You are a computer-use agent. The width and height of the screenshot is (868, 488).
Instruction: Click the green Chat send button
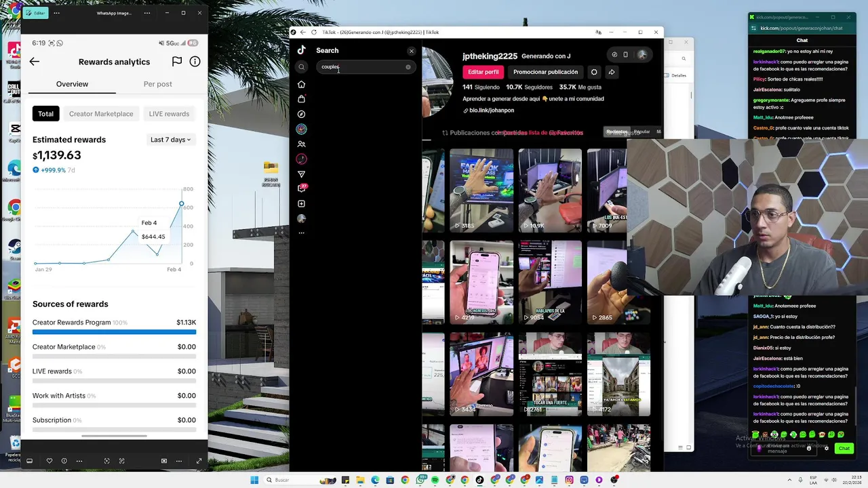coord(844,448)
